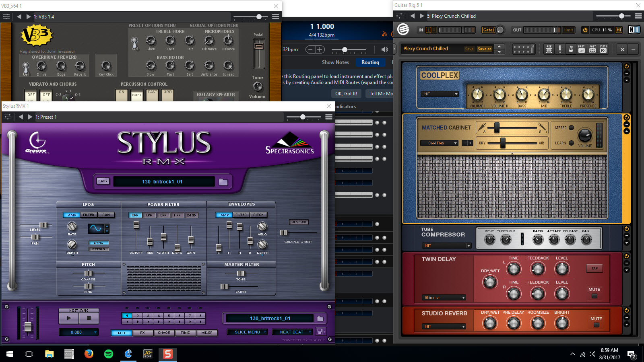This screenshot has width=644, height=362.
Task: Open VB3 plugin settings sliders icon
Action: [x=6, y=17]
